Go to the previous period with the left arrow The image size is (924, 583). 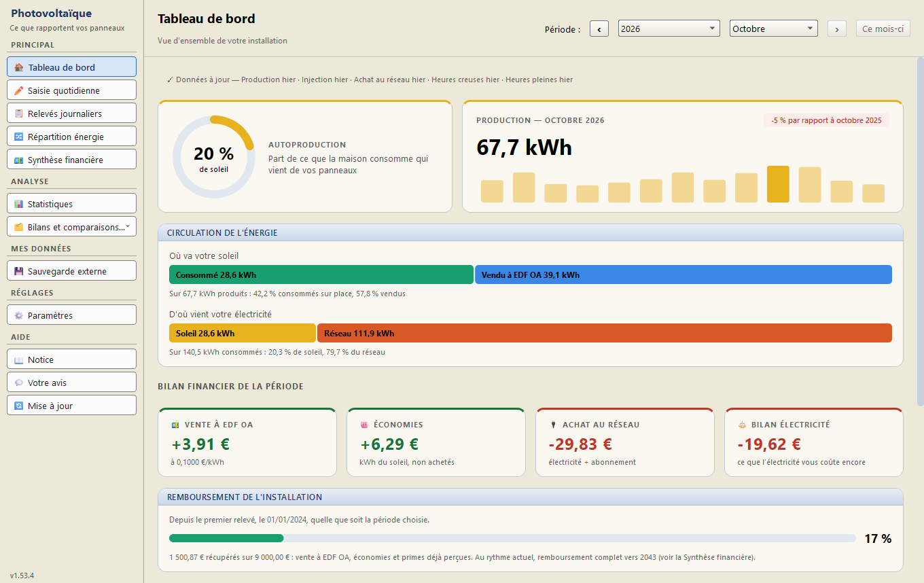[x=599, y=29]
